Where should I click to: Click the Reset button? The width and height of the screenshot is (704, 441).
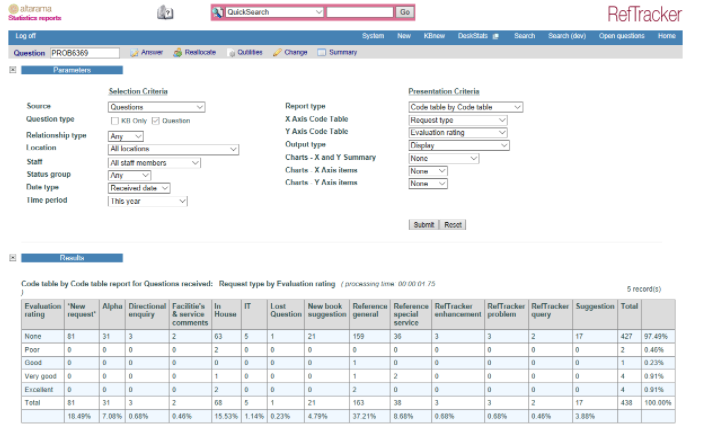click(453, 225)
